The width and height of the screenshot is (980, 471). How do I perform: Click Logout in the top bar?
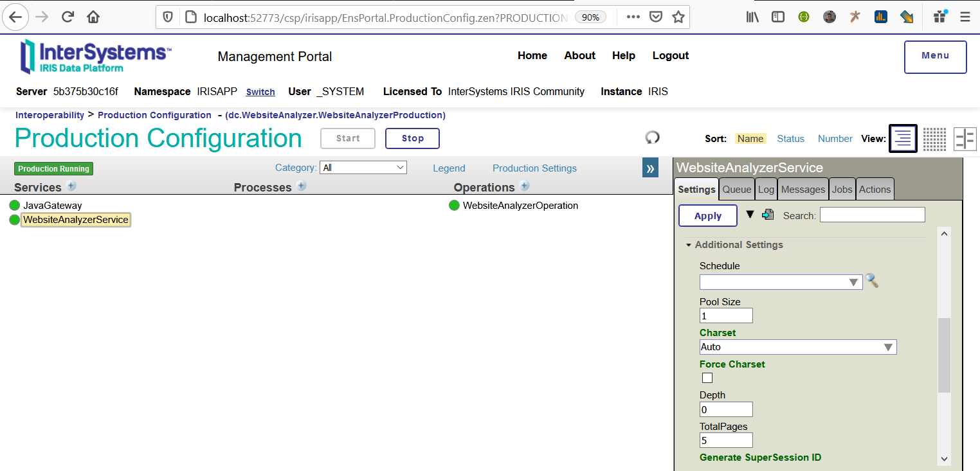tap(671, 55)
